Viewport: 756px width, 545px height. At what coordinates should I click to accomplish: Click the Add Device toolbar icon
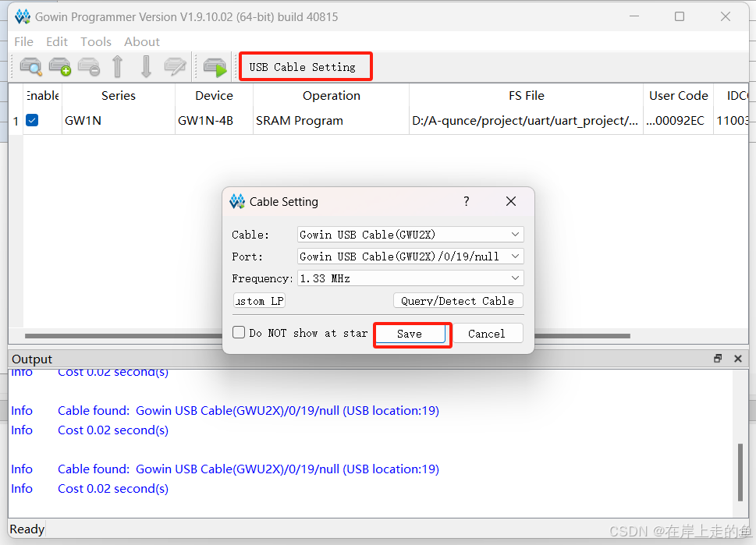coord(60,66)
